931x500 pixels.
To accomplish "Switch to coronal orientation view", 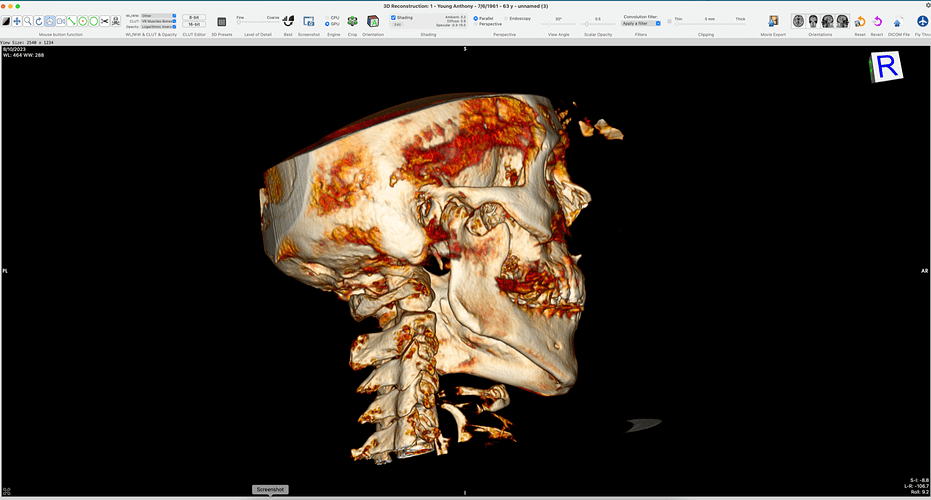I will 813,21.
